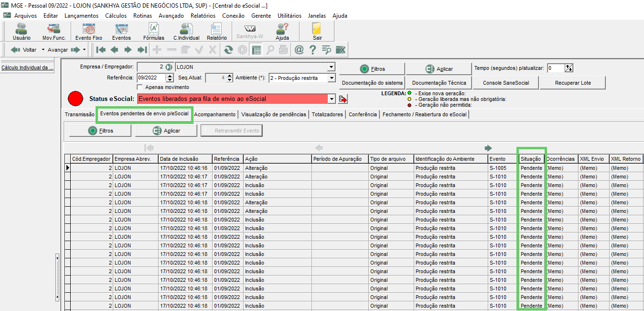Image resolution: width=644 pixels, height=311 pixels.
Task: Open the Relatórios menu
Action: click(x=202, y=15)
